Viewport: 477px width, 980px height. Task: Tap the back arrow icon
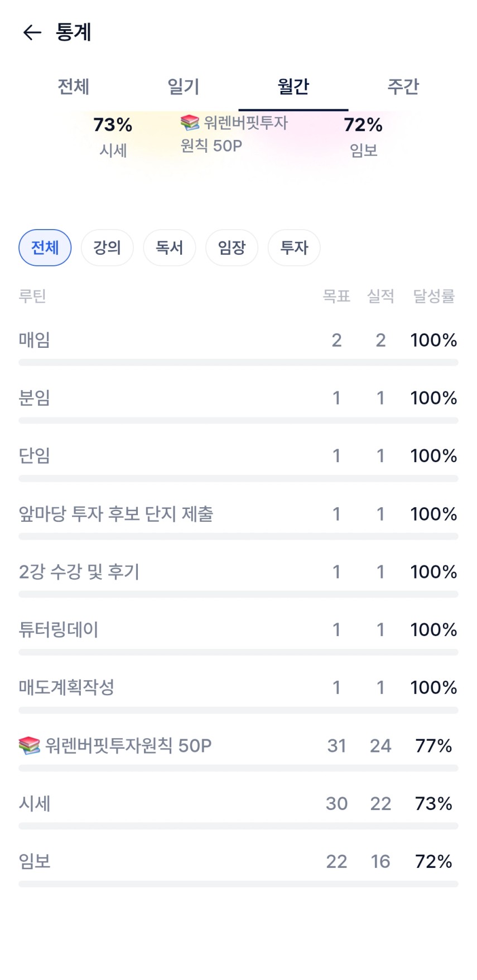[32, 33]
